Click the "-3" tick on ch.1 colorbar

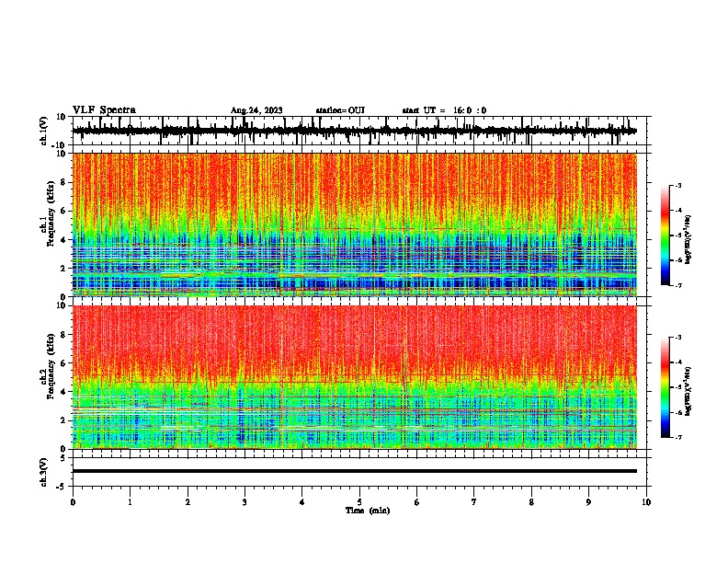click(678, 186)
